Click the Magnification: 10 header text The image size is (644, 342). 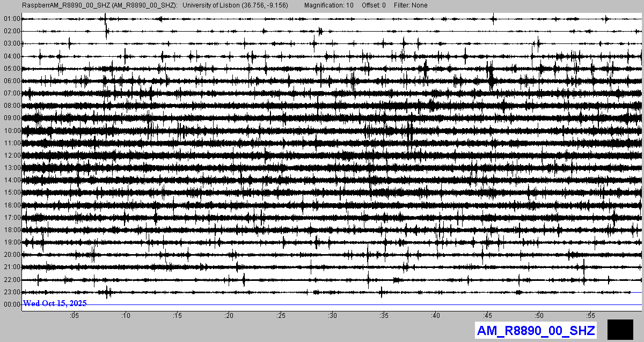point(328,5)
